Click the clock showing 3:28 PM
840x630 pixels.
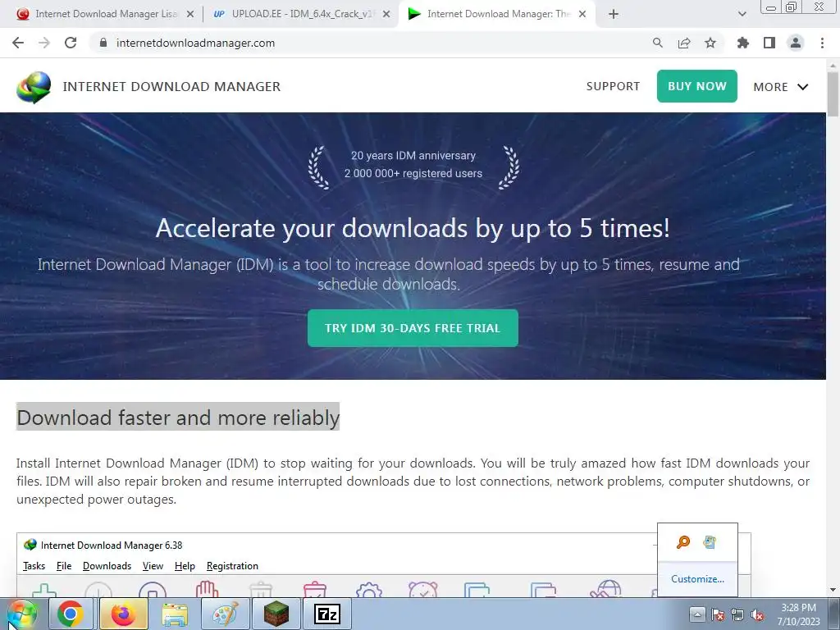pyautogui.click(x=798, y=614)
